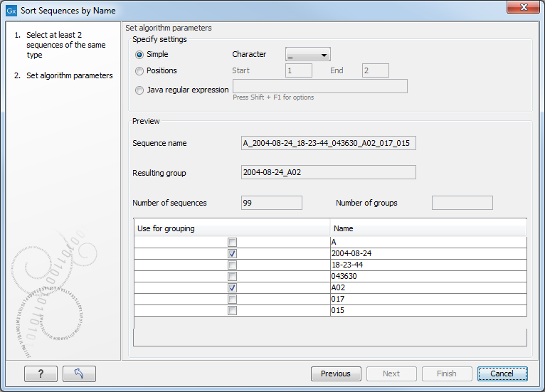
Task: Click the Gx application icon in title bar
Action: pos(11,11)
